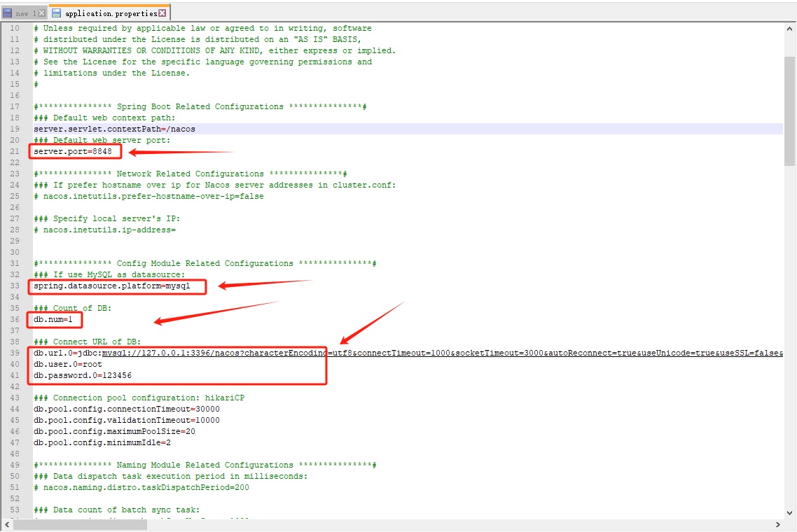797x532 pixels.
Task: Click the disk icon on the new 1 tab
Action: tap(8, 13)
